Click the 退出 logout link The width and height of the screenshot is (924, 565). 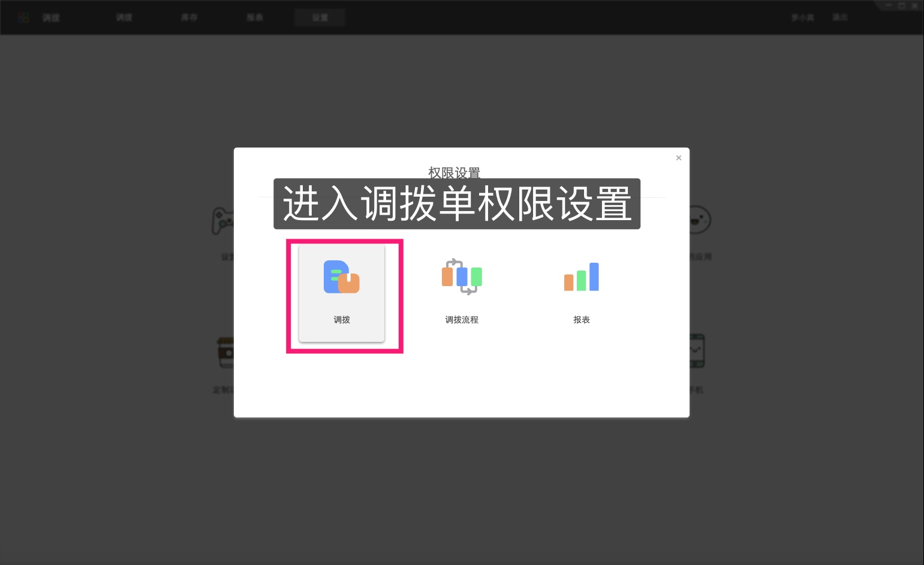pos(839,17)
